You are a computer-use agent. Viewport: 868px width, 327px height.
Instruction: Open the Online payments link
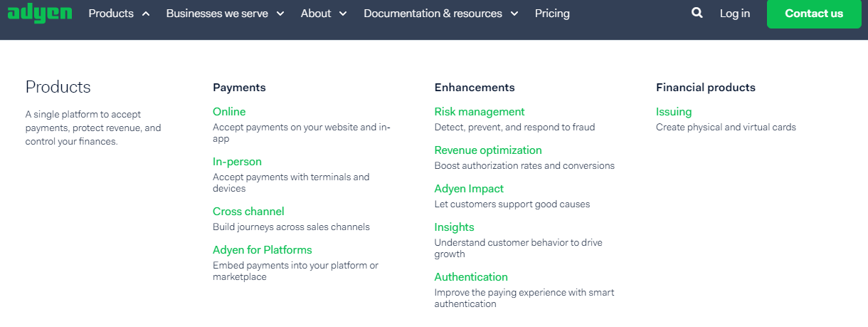coord(229,112)
